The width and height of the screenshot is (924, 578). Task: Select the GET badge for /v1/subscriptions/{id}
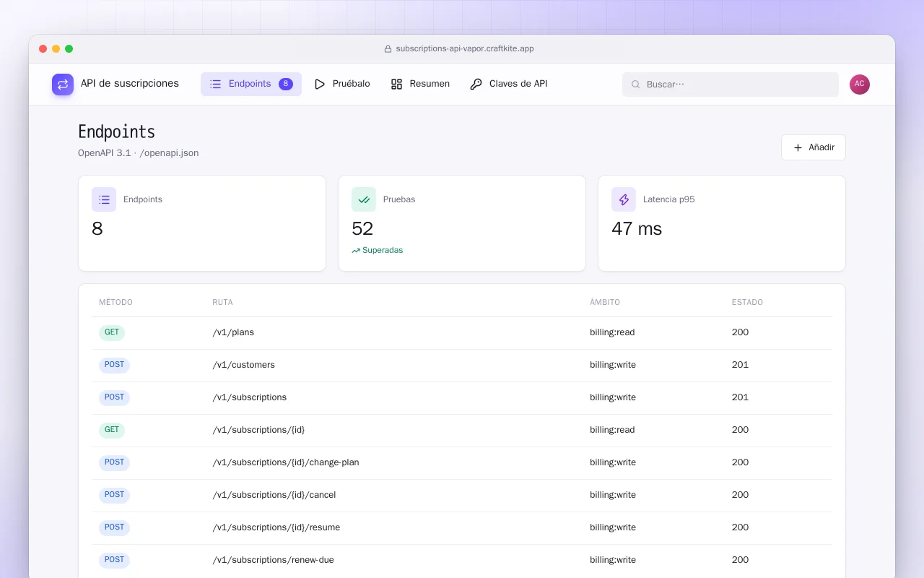pyautogui.click(x=112, y=431)
